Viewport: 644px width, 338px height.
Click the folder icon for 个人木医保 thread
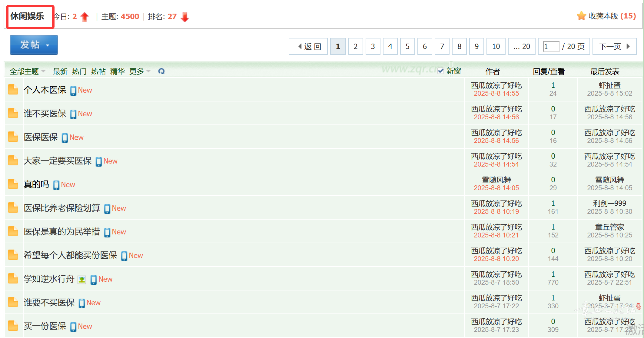point(13,90)
